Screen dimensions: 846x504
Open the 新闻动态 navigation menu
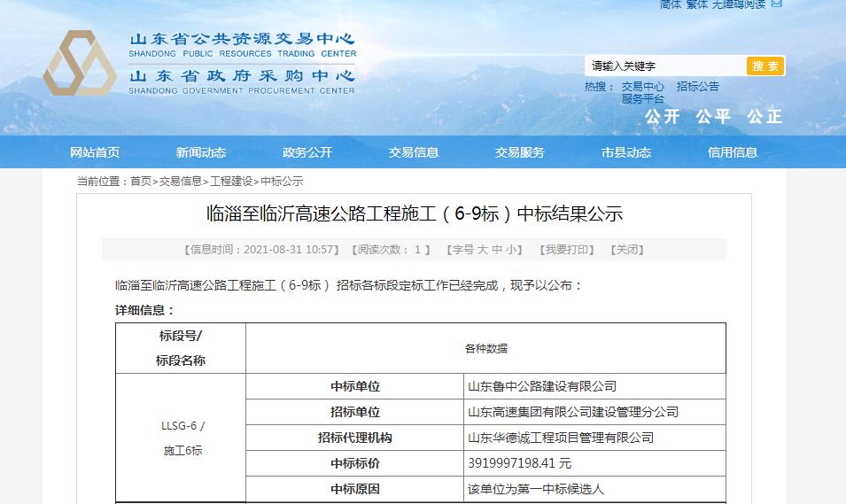point(201,152)
